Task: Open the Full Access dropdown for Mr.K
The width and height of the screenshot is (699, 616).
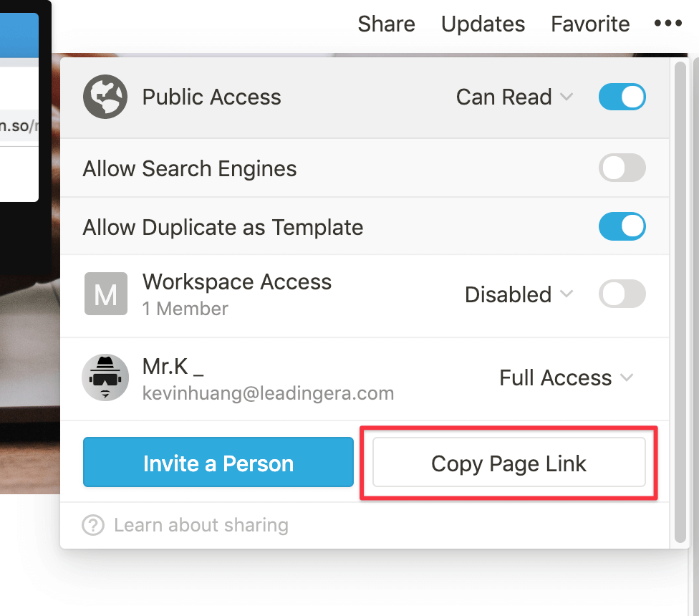Action: (567, 377)
